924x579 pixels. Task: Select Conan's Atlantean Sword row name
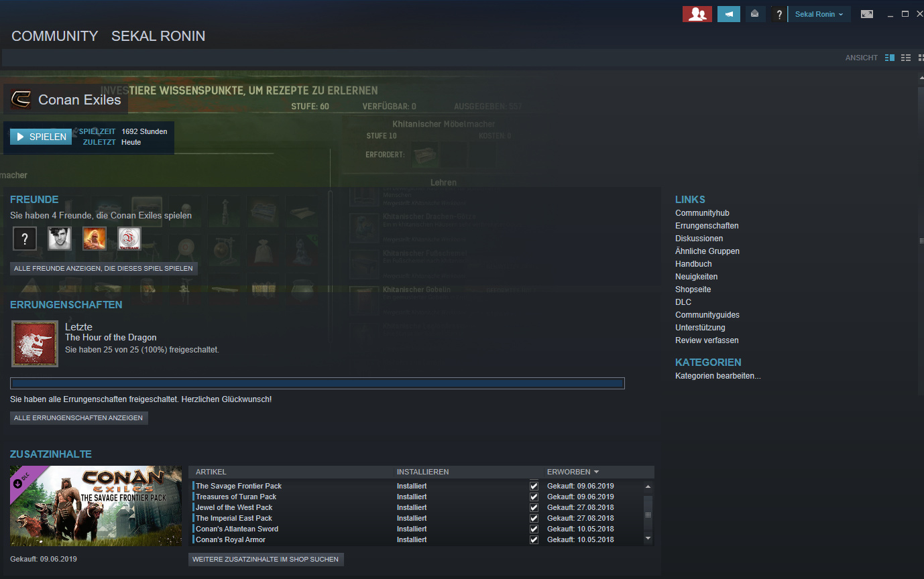click(237, 529)
